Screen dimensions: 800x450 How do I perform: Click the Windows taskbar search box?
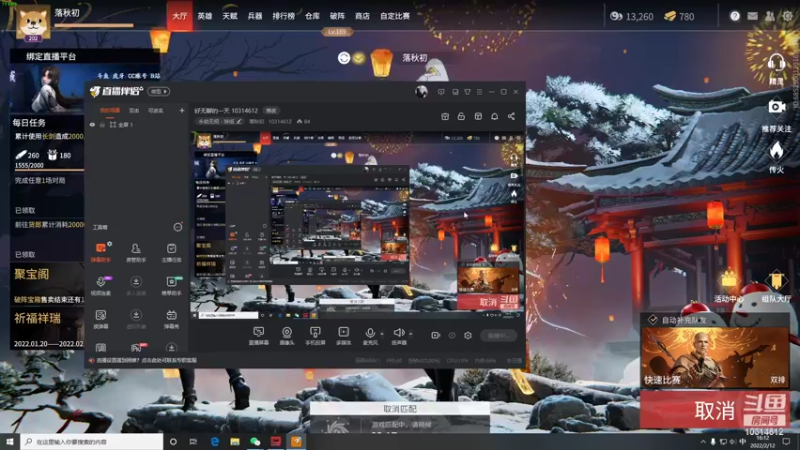tap(92, 441)
